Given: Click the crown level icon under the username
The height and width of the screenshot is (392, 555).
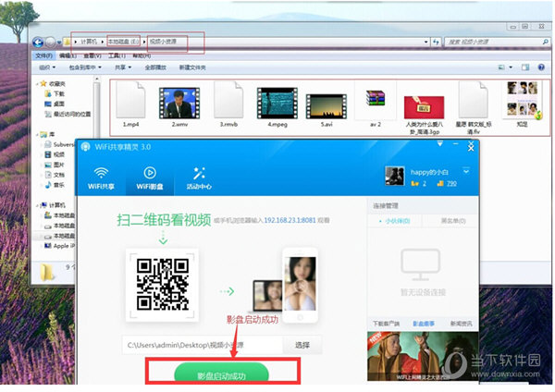Looking at the screenshot, I should 414,183.
